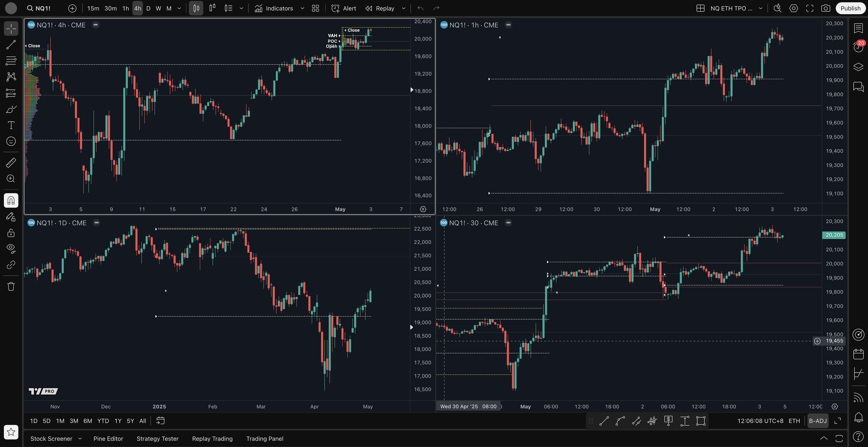
Task: Toggle B-ADJ back-adjustment setting
Action: pyautogui.click(x=817, y=421)
